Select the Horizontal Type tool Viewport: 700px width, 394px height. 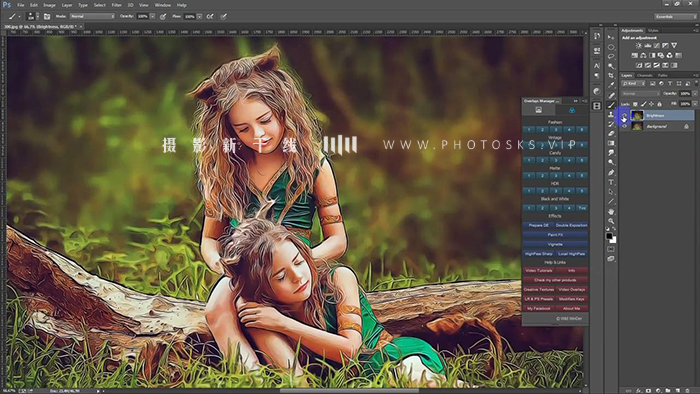[x=611, y=182]
